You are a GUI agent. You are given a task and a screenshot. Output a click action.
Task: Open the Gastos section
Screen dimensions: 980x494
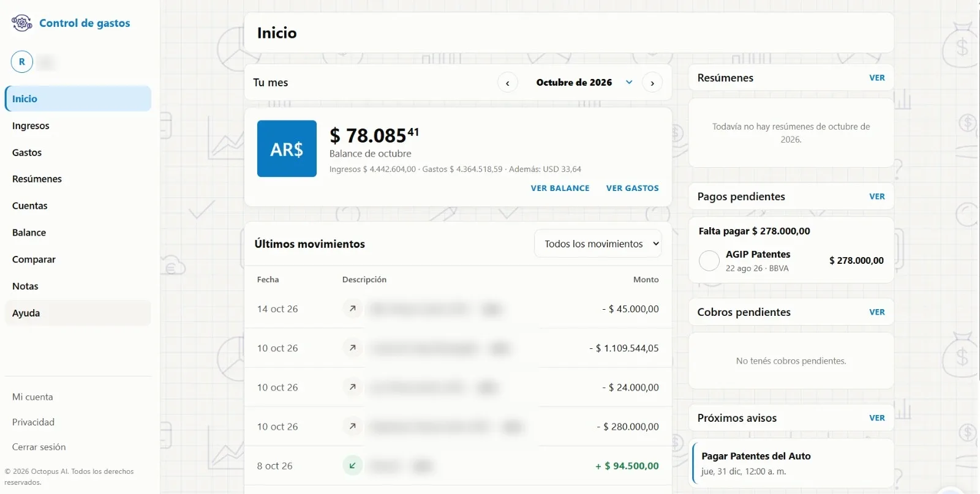(78, 152)
